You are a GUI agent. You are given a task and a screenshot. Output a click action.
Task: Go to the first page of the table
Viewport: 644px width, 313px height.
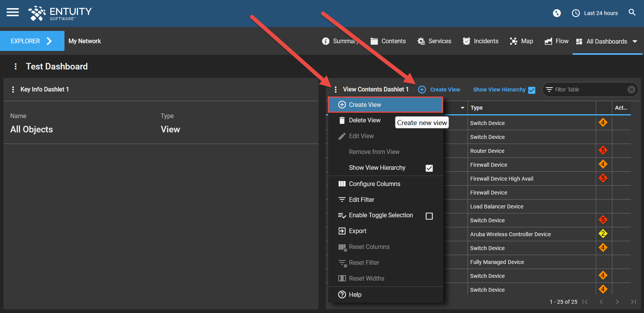(x=585, y=302)
